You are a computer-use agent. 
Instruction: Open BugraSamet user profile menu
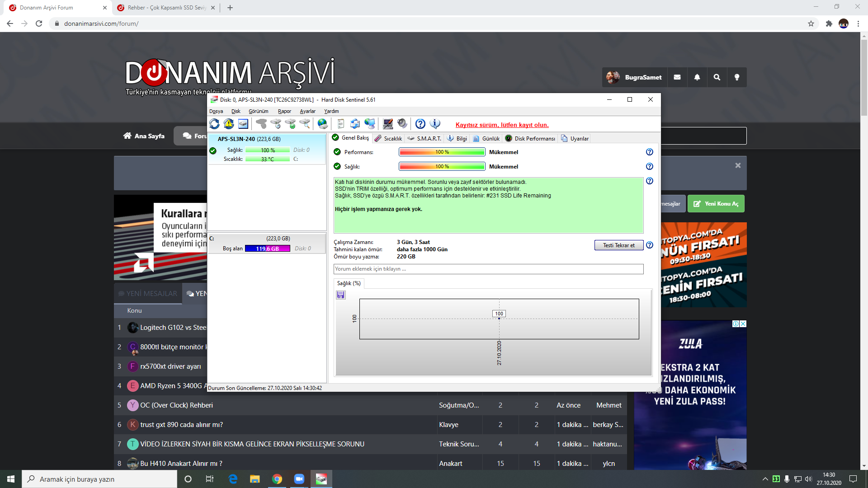[x=634, y=77]
